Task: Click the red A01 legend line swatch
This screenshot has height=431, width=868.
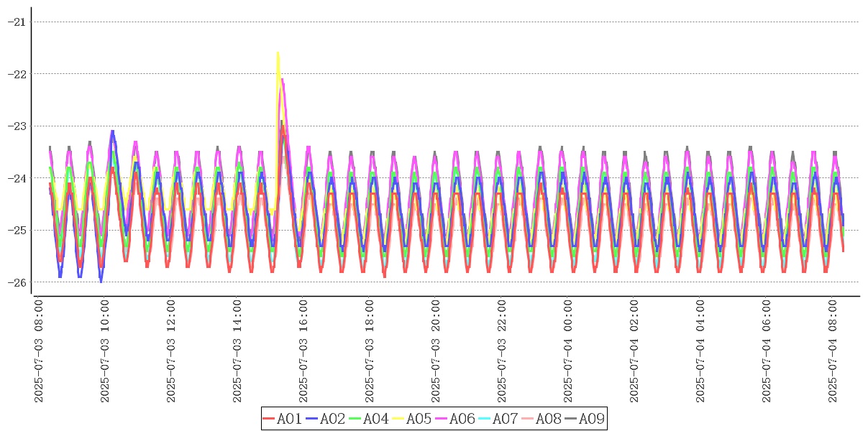Action: coord(269,419)
